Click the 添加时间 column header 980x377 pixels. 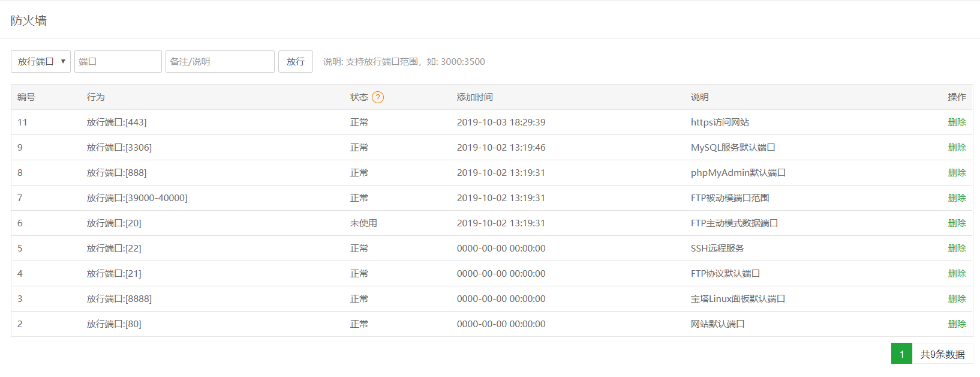pos(475,97)
